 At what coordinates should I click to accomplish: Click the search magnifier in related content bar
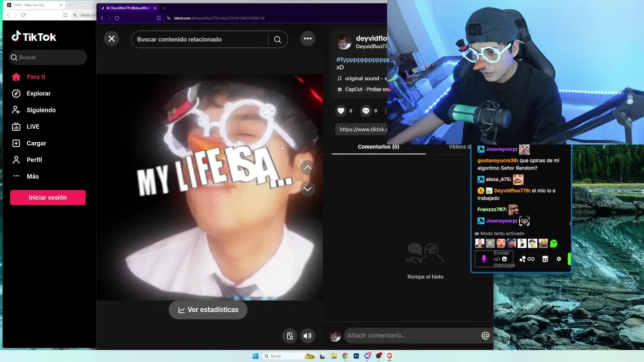click(x=278, y=39)
